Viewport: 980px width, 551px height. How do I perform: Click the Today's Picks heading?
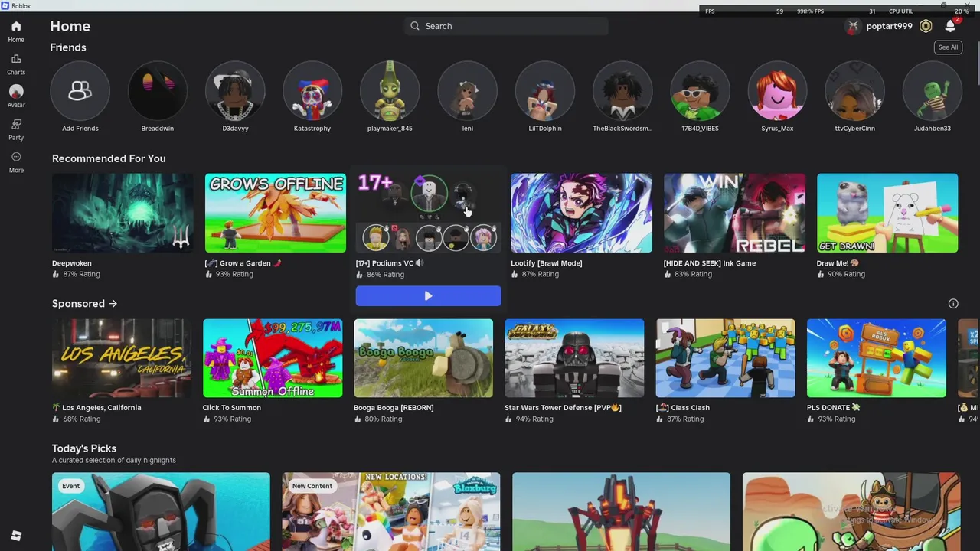[84, 448]
